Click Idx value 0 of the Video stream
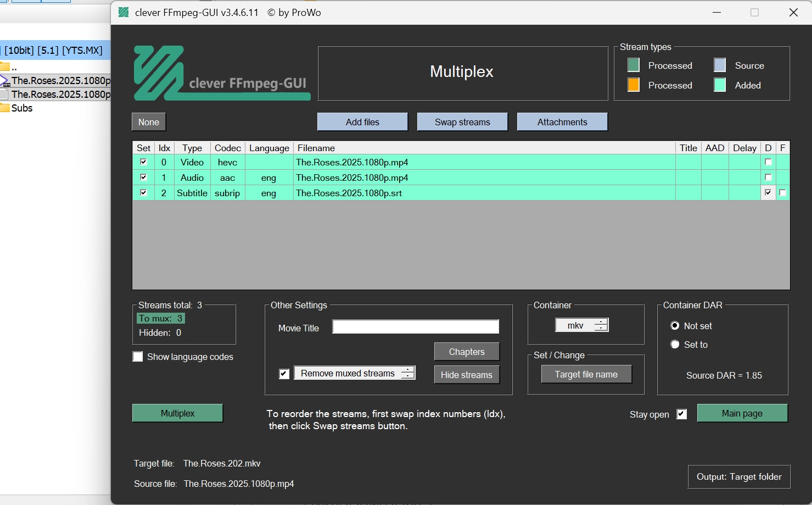812x505 pixels. click(x=164, y=162)
